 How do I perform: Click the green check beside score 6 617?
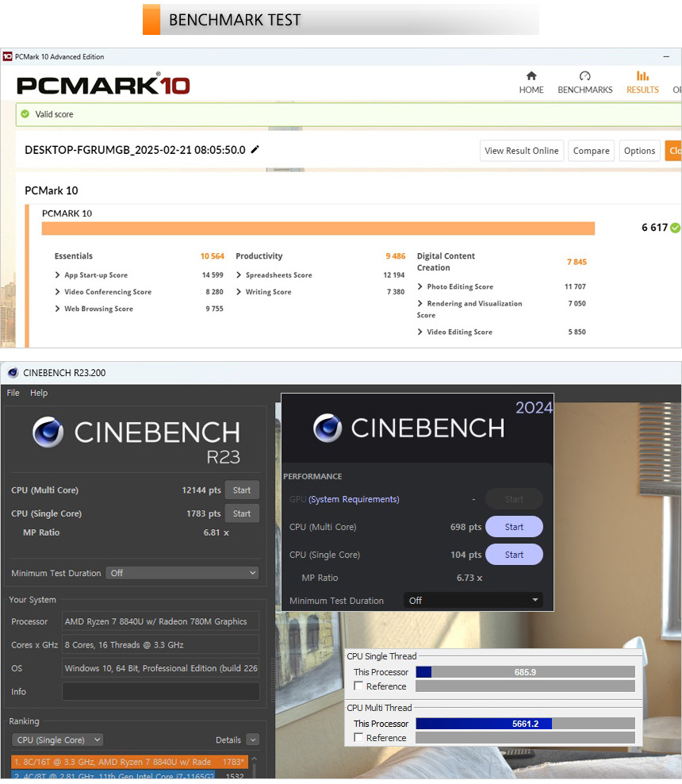tap(675, 228)
